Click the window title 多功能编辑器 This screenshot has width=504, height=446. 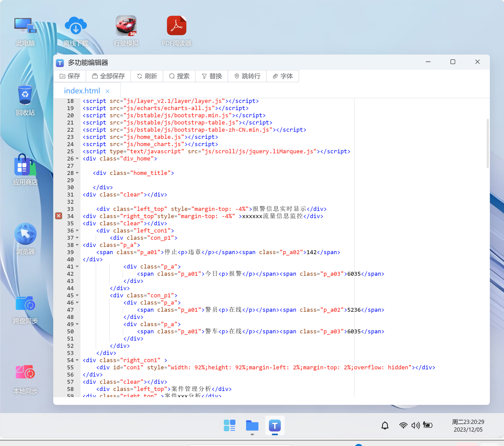point(88,63)
